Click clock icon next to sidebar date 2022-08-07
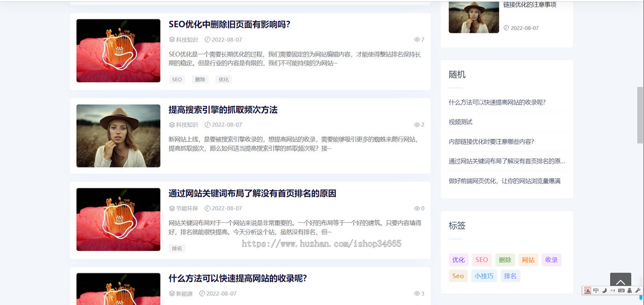This screenshot has width=644, height=305. (x=506, y=28)
